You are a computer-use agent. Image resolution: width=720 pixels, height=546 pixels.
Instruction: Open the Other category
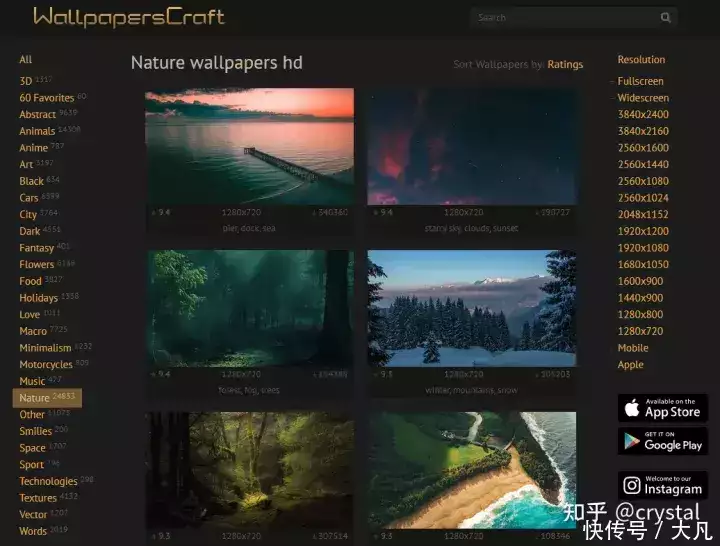click(32, 414)
